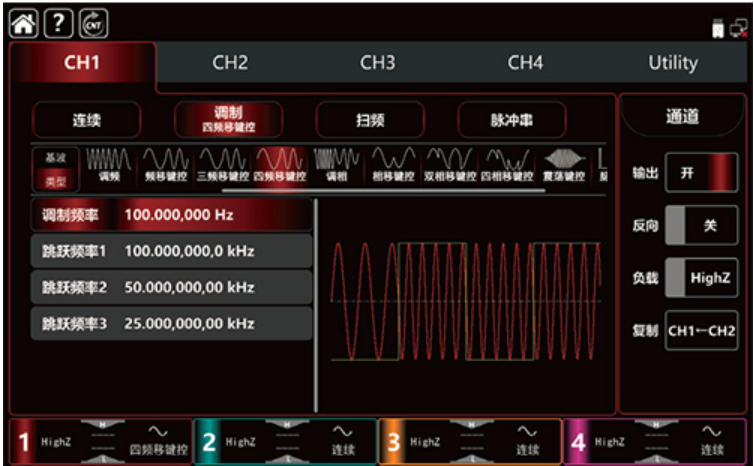The width and height of the screenshot is (754, 466).
Task: Select channel 3 status panel at bottom
Action: click(470, 441)
